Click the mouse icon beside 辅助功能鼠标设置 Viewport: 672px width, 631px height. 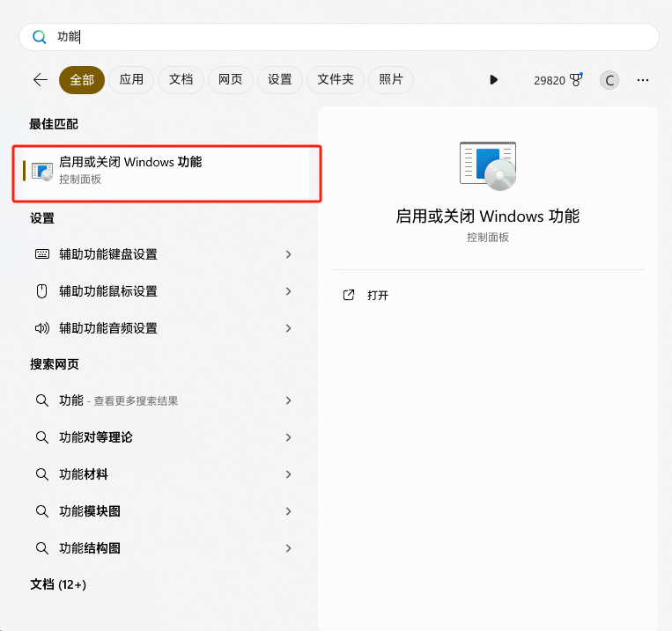click(41, 291)
